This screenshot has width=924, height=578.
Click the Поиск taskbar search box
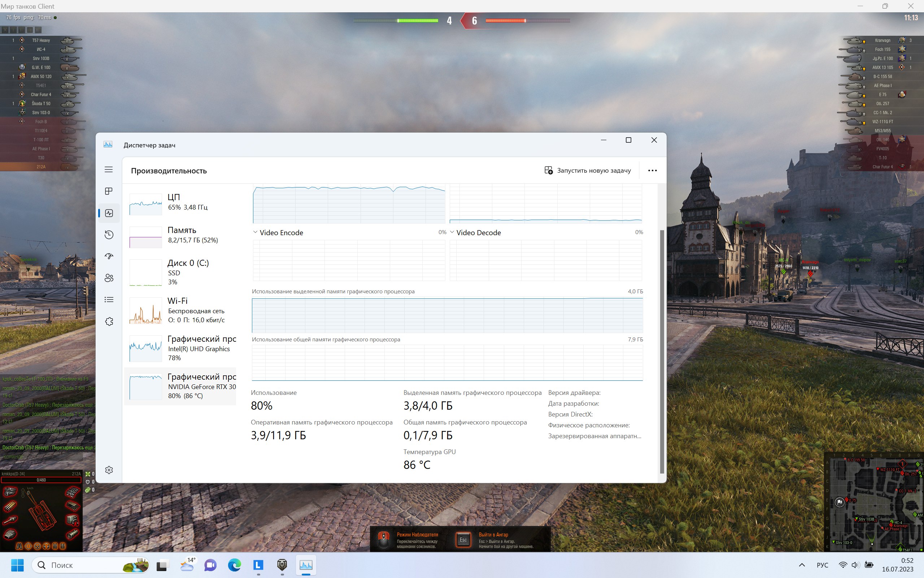pos(91,565)
